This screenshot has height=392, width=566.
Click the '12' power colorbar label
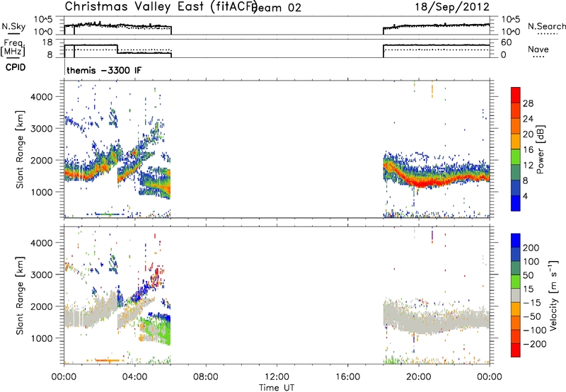(x=528, y=166)
